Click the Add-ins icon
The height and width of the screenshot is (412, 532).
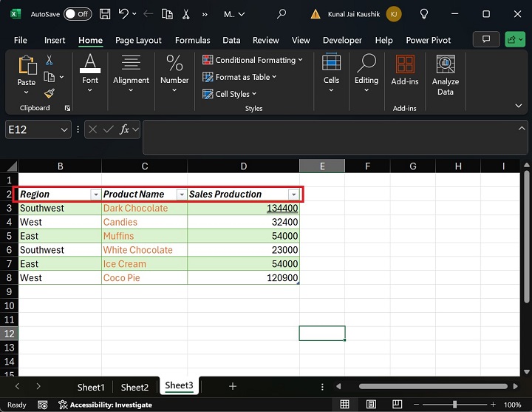pos(404,70)
